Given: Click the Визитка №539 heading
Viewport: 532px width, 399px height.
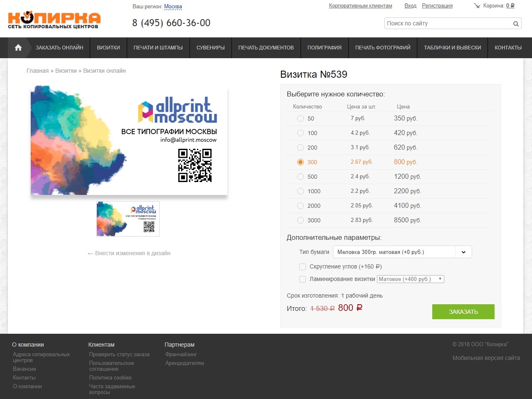Looking at the screenshot, I should pyautogui.click(x=314, y=74).
